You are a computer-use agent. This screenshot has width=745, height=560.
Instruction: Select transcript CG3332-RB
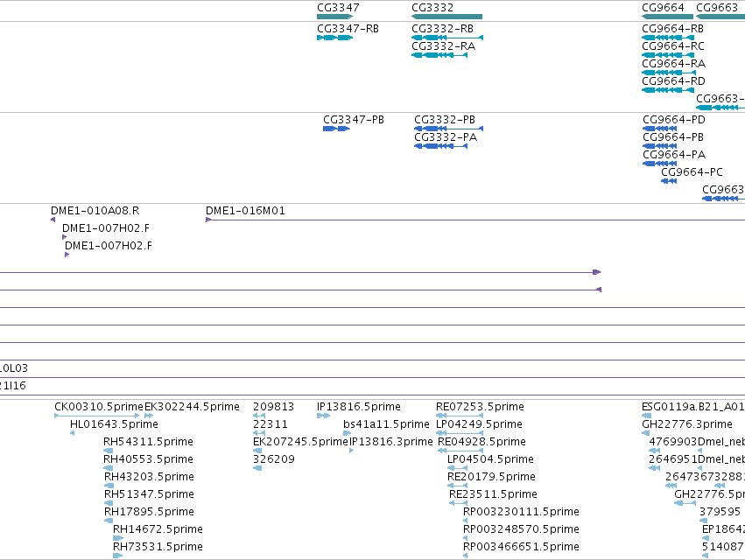(442, 29)
